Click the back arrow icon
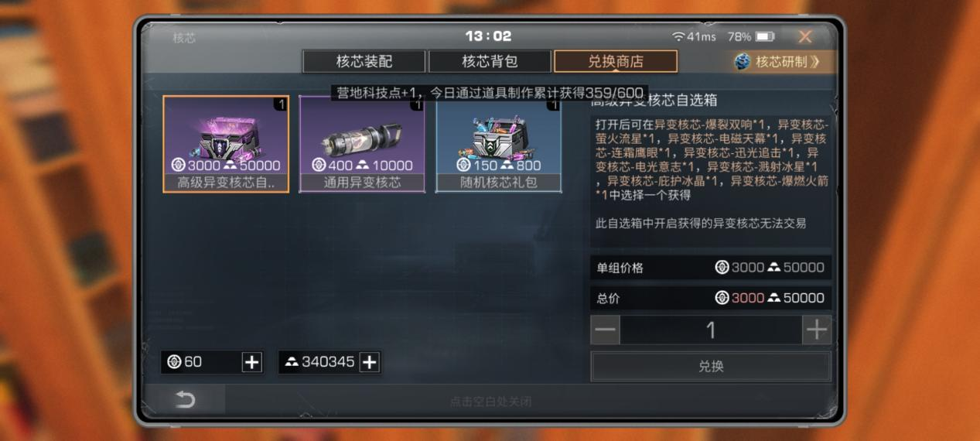This screenshot has height=441, width=980. [186, 400]
